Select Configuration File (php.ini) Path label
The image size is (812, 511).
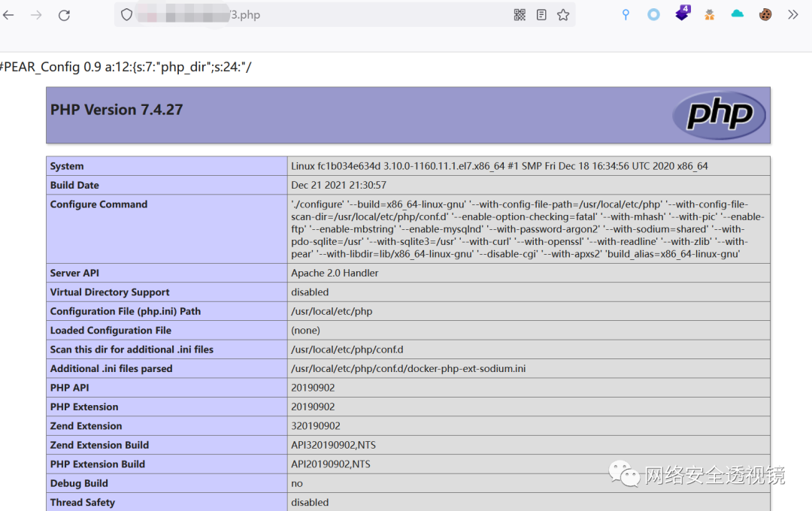point(126,311)
